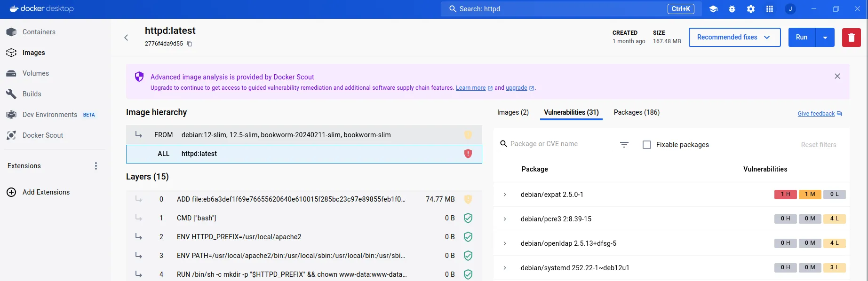Open the Recommended fixes dropdown

click(x=734, y=38)
